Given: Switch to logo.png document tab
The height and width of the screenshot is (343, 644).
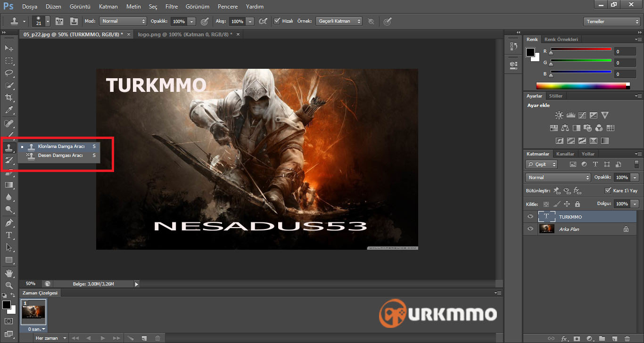Looking at the screenshot, I should (185, 34).
